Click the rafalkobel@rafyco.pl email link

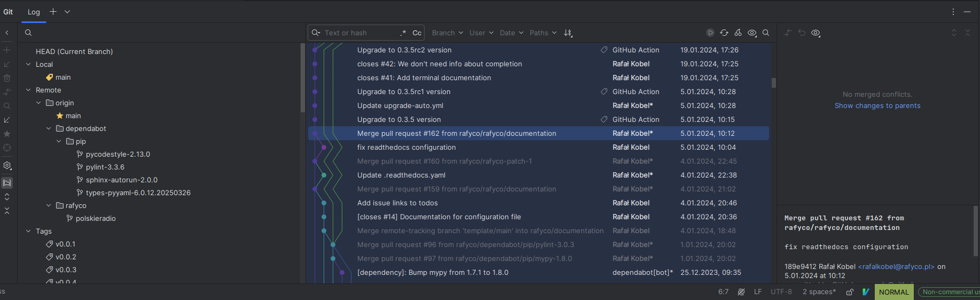(896, 266)
